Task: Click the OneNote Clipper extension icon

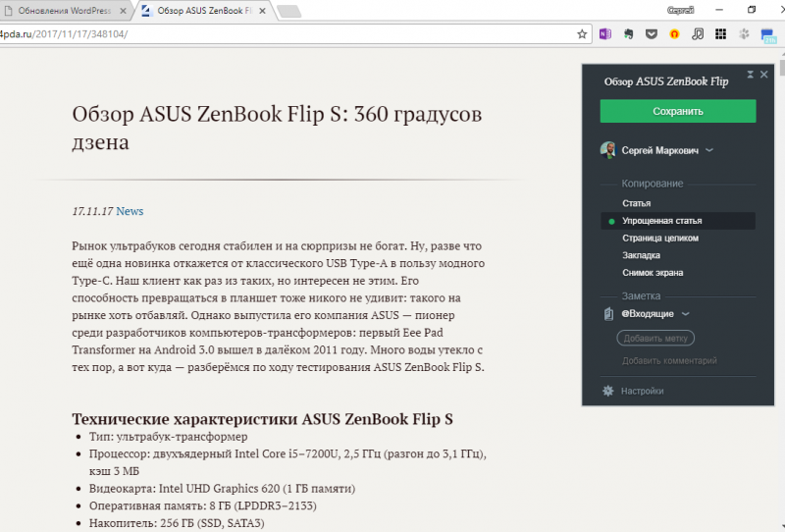Action: point(605,33)
